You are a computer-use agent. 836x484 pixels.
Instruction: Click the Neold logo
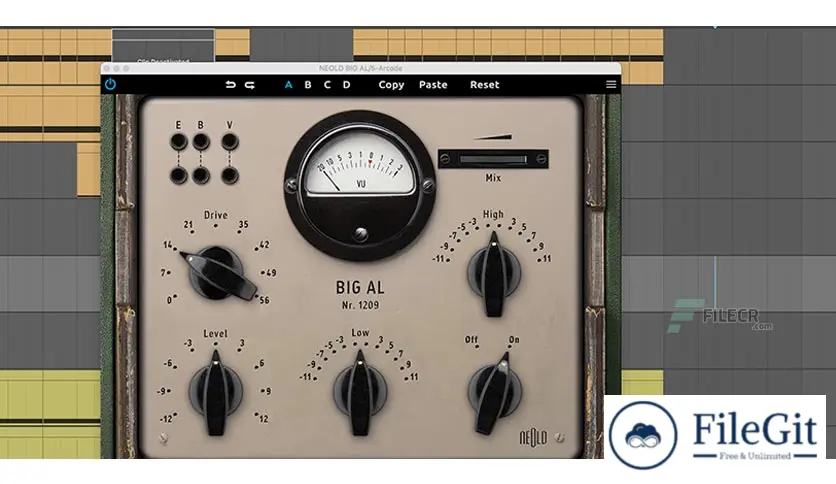(533, 438)
